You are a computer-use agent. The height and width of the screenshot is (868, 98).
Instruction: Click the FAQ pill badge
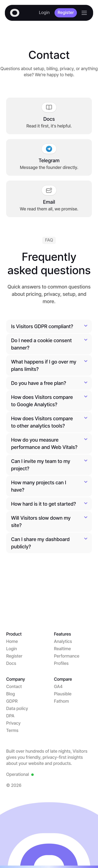point(49,240)
